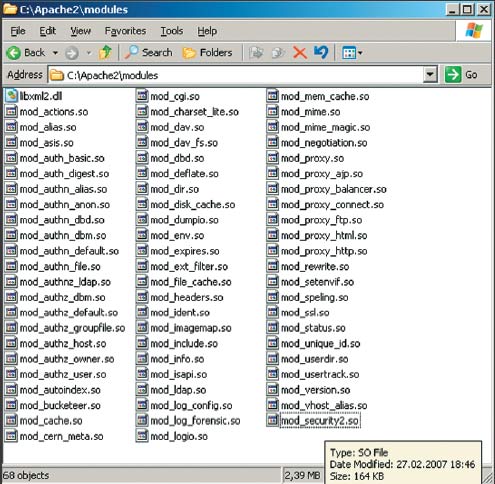
Task: Go up one folder level
Action: 105,52
